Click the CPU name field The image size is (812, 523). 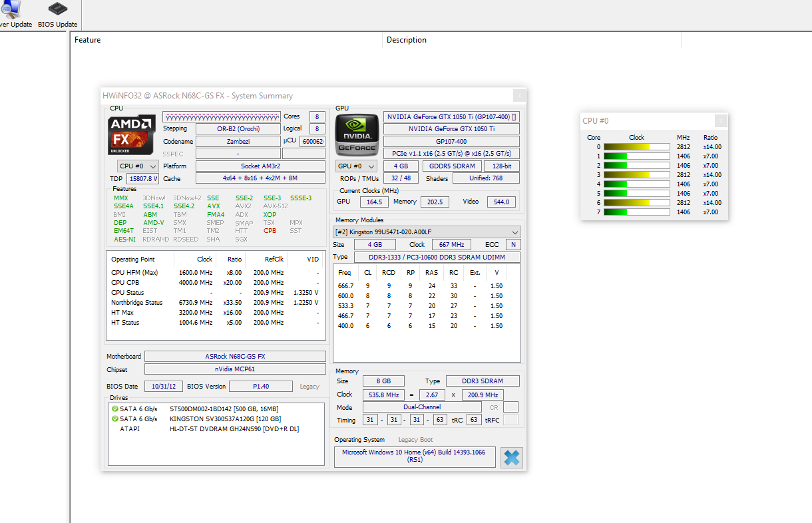222,116
